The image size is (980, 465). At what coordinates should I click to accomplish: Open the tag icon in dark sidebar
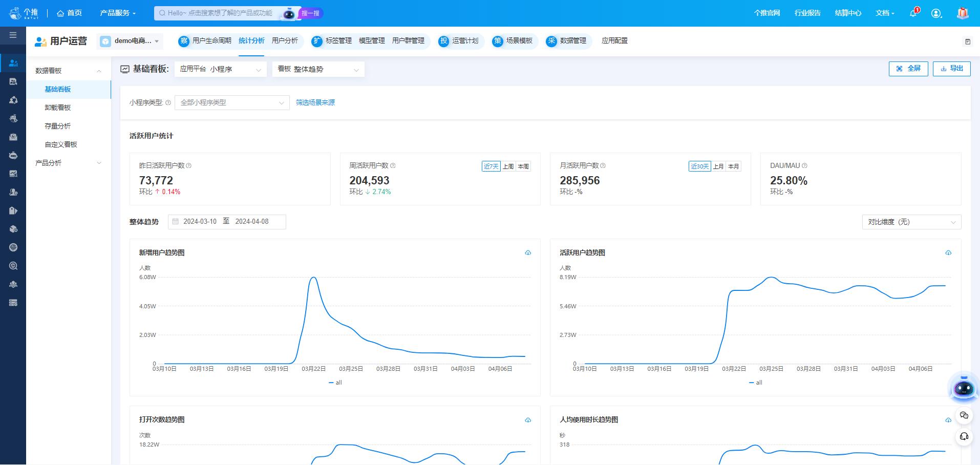click(x=13, y=210)
